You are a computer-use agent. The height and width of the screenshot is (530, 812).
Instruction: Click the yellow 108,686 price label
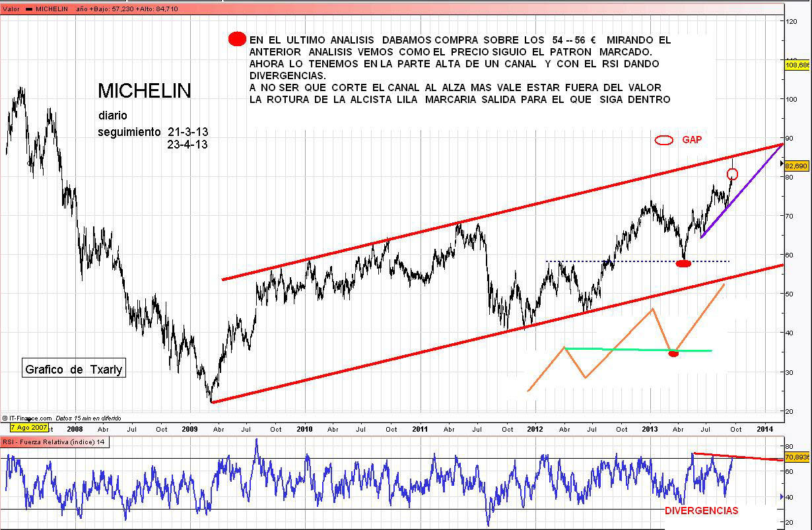[x=797, y=65]
